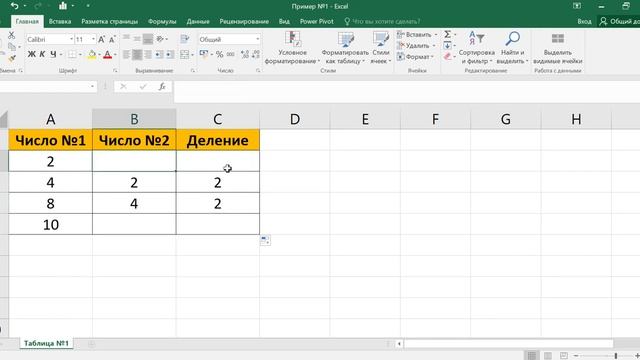Viewport: 640px width, 360px height.
Task: Apply yellow fill color to cell
Action: pos(92,54)
